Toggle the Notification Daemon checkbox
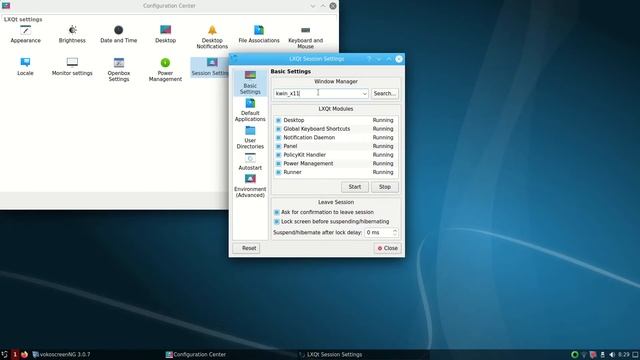This screenshot has height=360, width=640. [x=278, y=138]
